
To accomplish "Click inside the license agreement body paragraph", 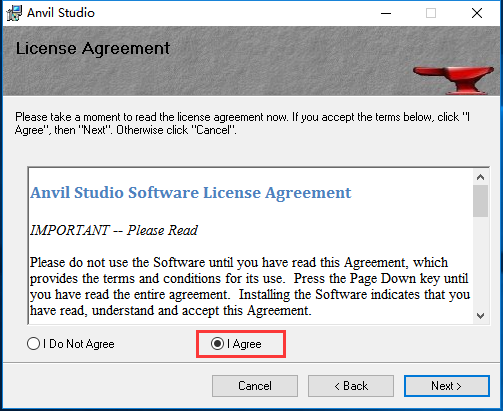I will coord(250,286).
